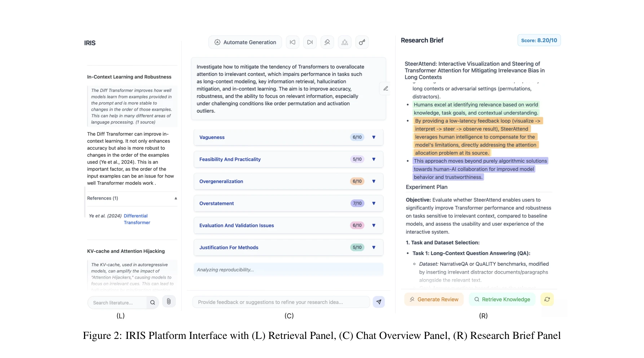Screen dimensions: 644x358
Task: Expand the Overstatement review section
Action: 374,203
